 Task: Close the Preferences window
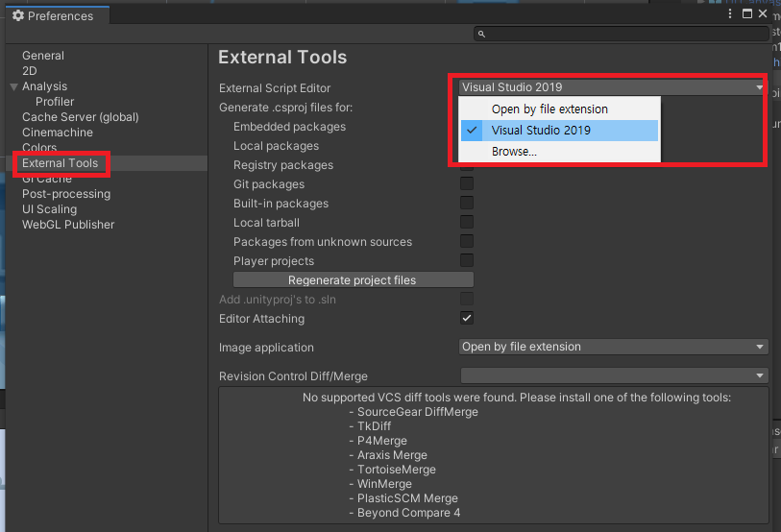click(x=763, y=14)
